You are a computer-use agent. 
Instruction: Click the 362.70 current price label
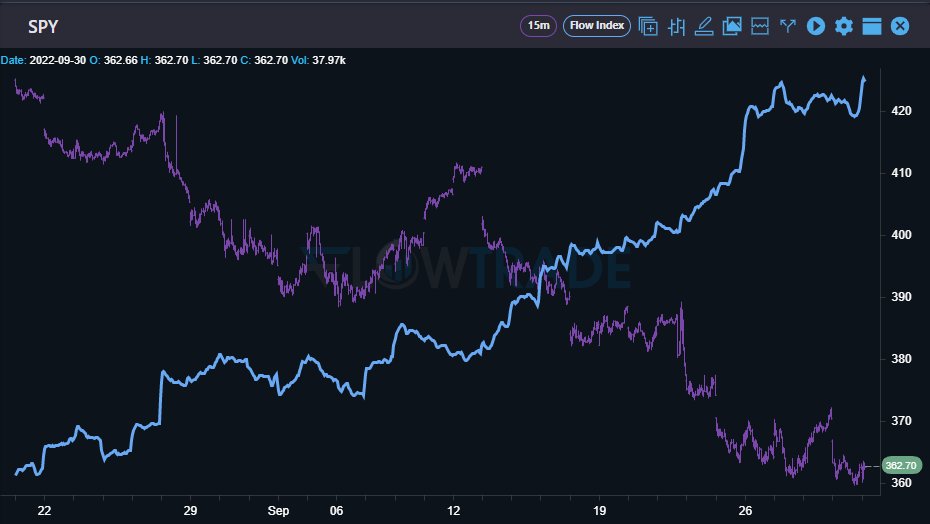click(x=901, y=465)
